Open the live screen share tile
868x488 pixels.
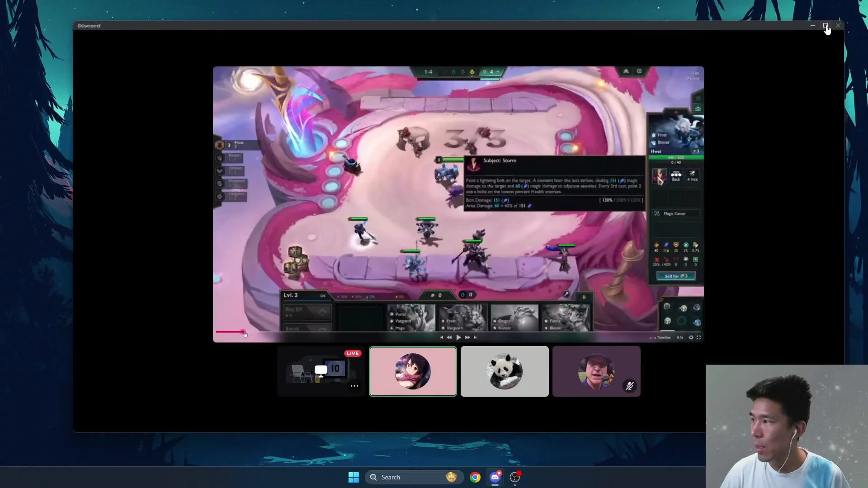[321, 371]
